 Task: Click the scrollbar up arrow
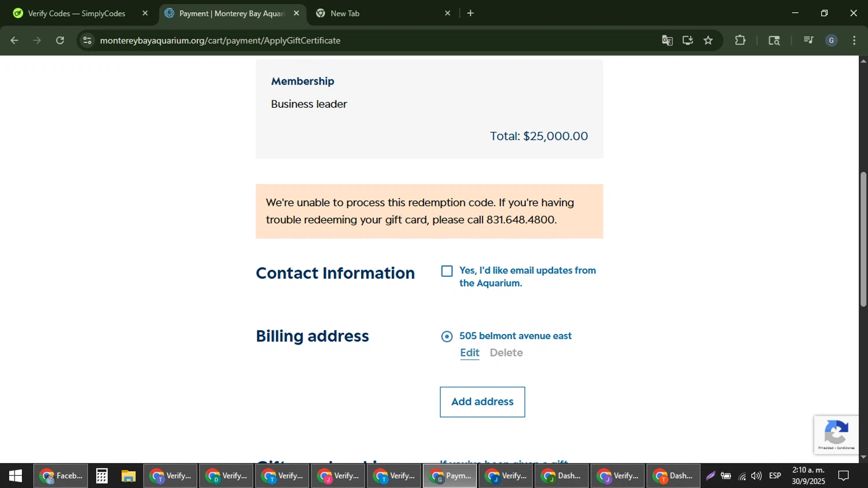pos(863,60)
